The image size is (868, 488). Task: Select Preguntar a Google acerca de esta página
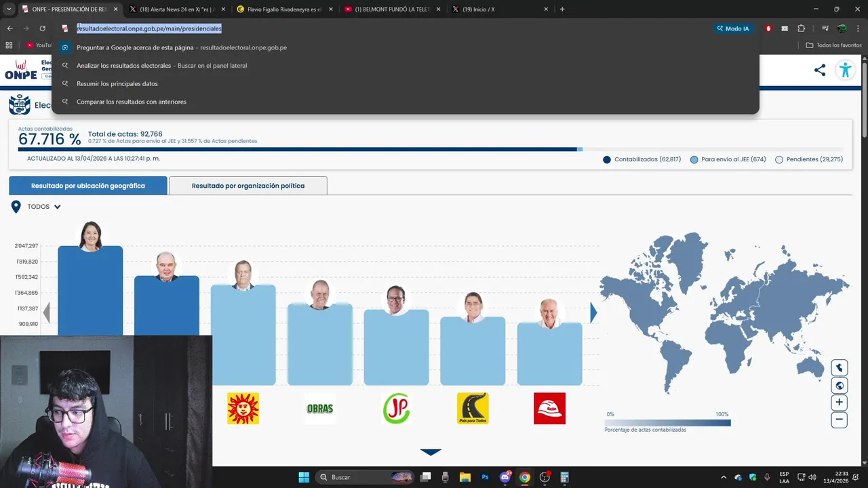[406, 47]
